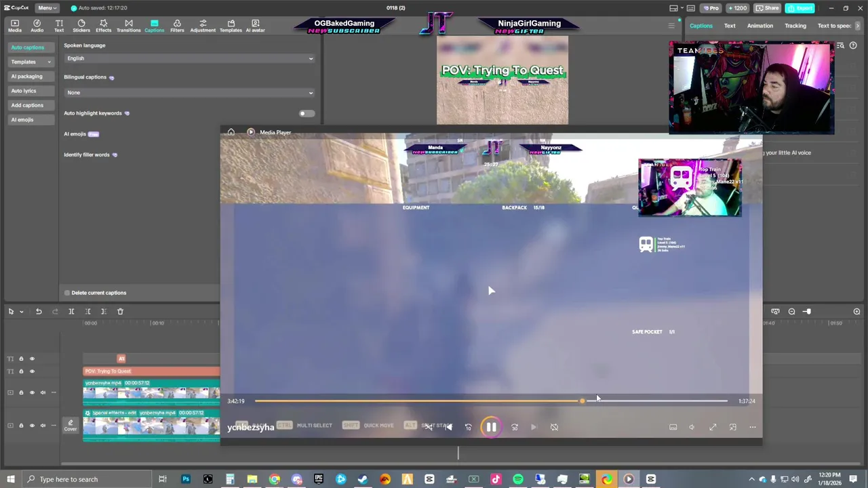Select the POV: Trying To Quest text clip
The image size is (868, 488).
[151, 371]
